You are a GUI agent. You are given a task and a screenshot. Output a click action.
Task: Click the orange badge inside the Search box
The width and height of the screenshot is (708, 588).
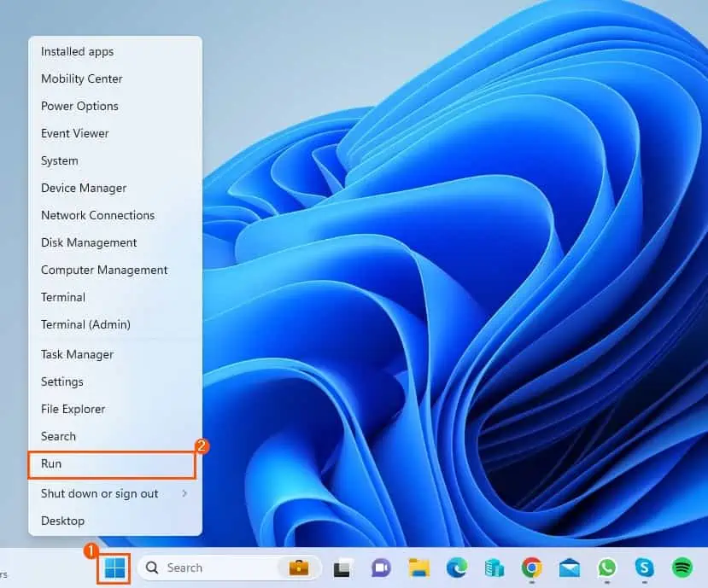(297, 568)
